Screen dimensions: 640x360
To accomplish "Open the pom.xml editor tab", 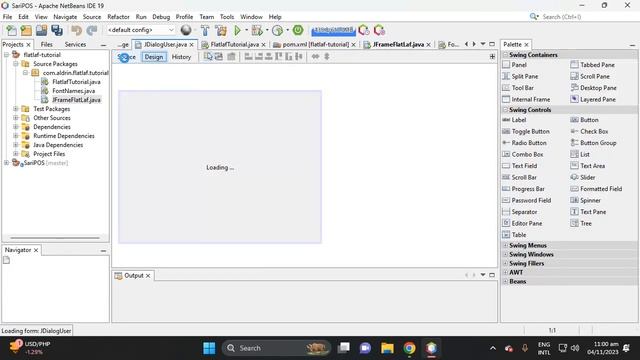I will pyautogui.click(x=314, y=44).
